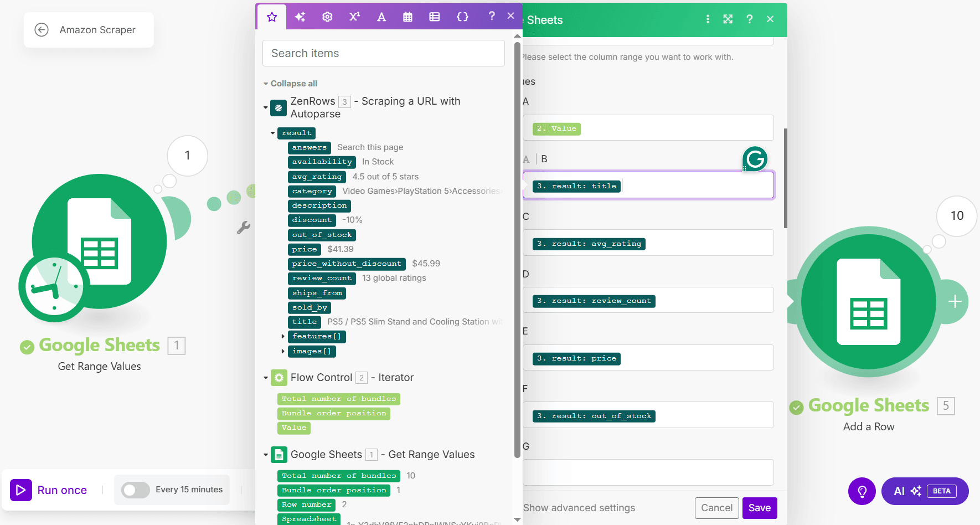
Task: Collapse the Flow Control Iterator section
Action: click(x=266, y=378)
